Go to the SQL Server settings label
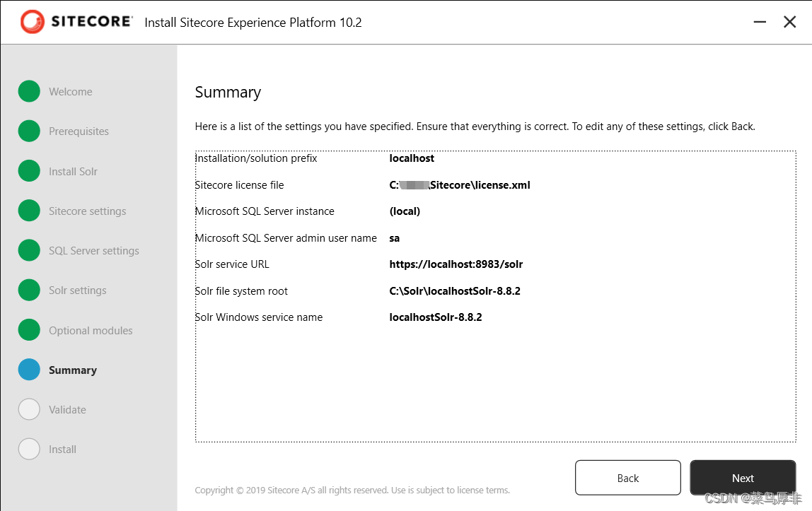Screen dimensions: 812x511 coord(94,251)
